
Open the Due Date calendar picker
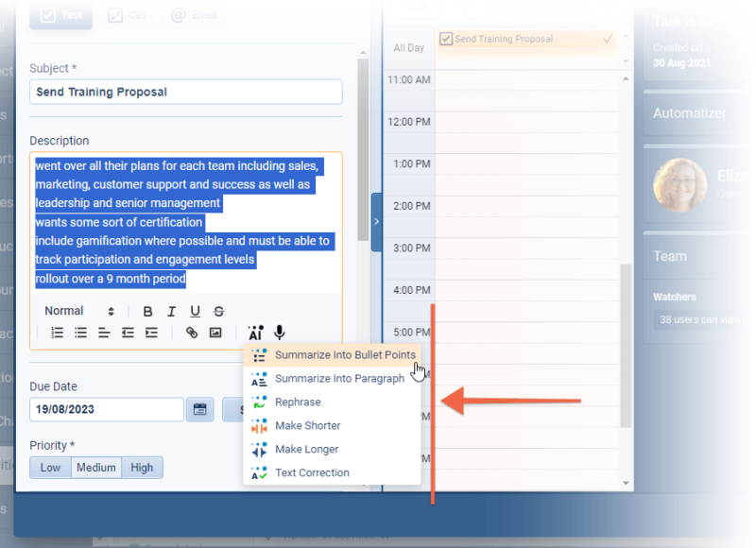tap(199, 409)
